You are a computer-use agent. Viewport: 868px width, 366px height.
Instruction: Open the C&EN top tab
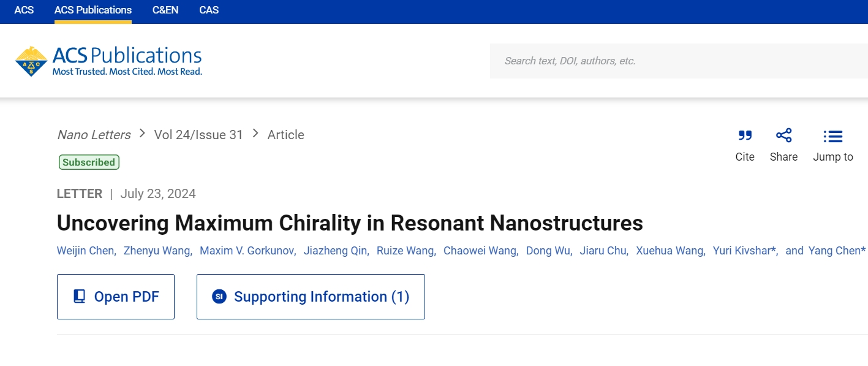coord(165,10)
